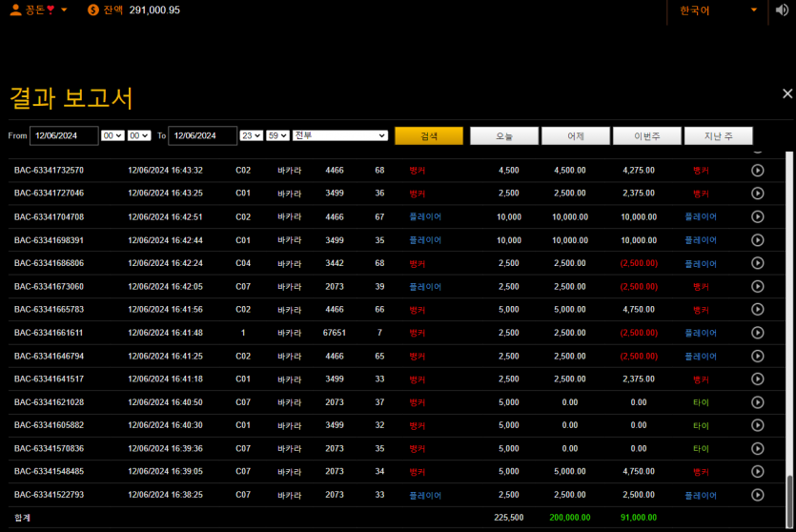
Task: Click the 지난 주 last week button
Action: (719, 136)
